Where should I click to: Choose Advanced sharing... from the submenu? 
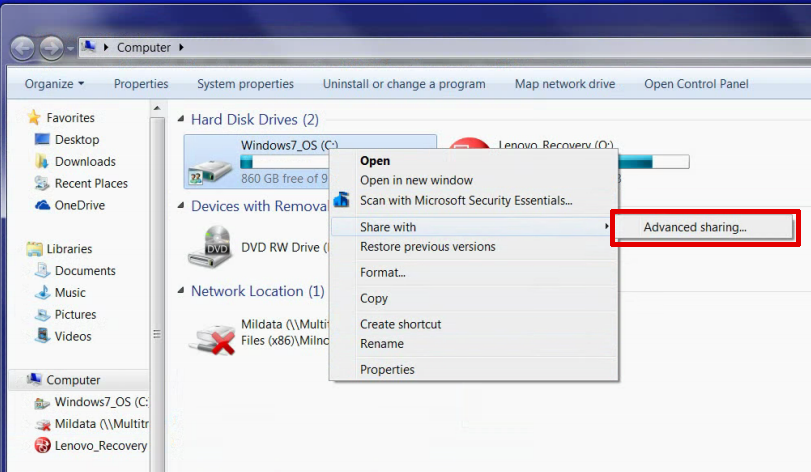point(694,227)
